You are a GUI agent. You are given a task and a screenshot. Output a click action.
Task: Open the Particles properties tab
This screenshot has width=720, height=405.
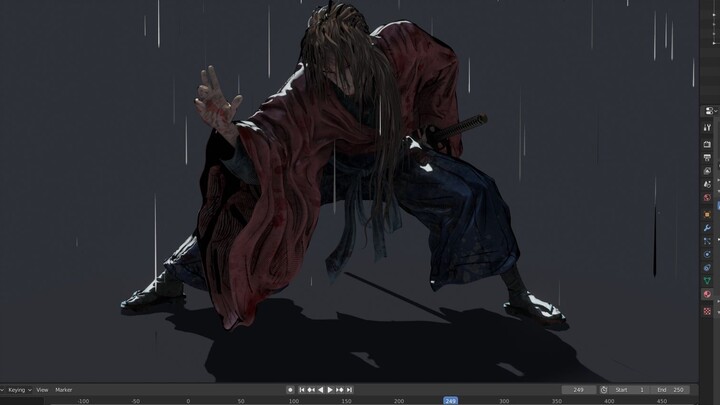[x=707, y=241]
